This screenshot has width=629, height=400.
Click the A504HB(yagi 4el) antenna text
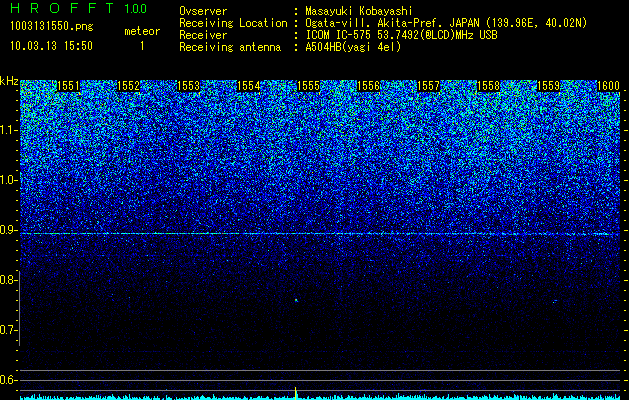pyautogui.click(x=353, y=47)
